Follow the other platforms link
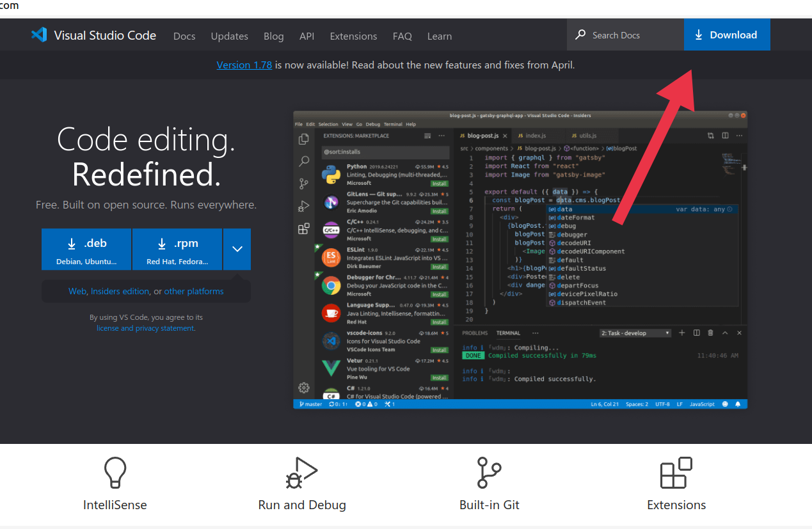This screenshot has width=812, height=529. pos(194,291)
